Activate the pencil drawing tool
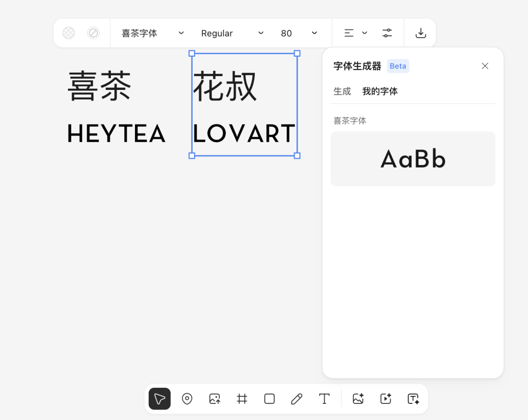The height and width of the screenshot is (420, 528). point(297,399)
